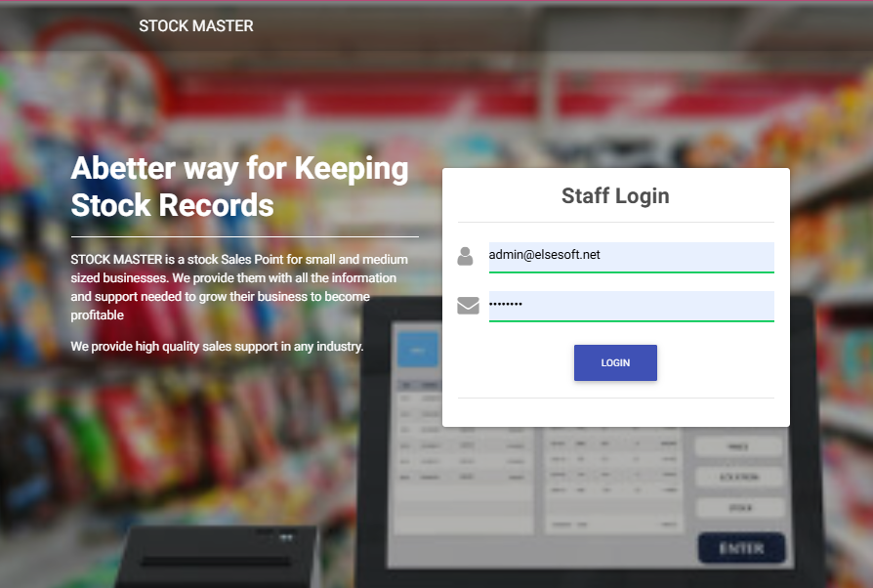Click the Staff Login heading

tap(615, 195)
